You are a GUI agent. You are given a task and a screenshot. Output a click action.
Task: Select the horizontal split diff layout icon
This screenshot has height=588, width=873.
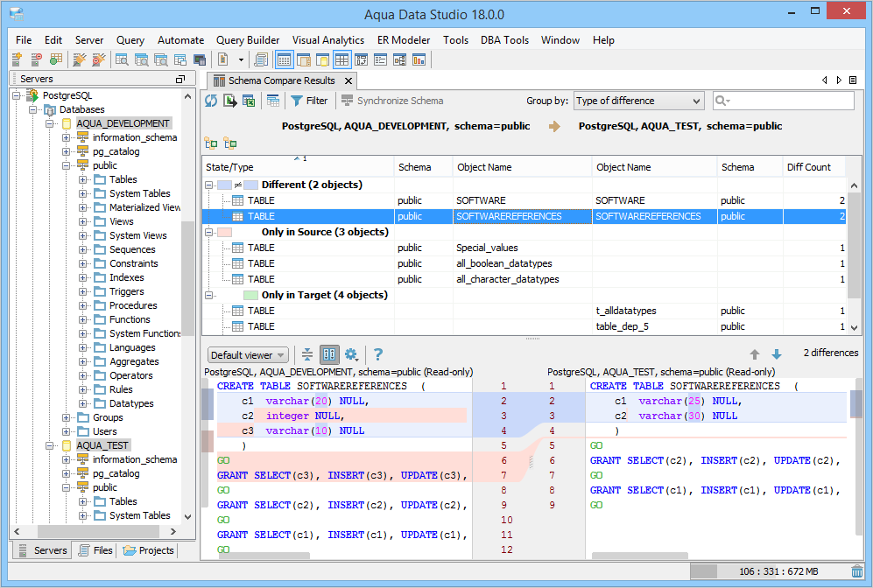pos(306,354)
